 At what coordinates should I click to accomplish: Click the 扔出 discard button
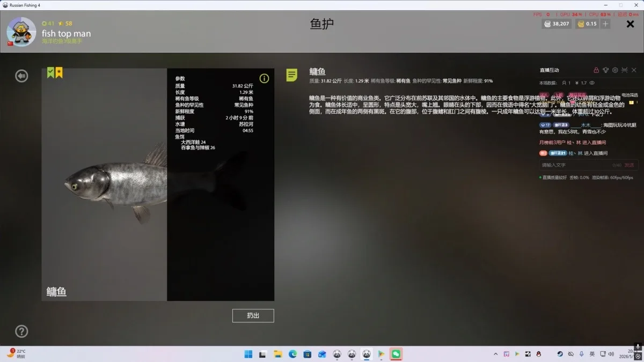click(253, 315)
